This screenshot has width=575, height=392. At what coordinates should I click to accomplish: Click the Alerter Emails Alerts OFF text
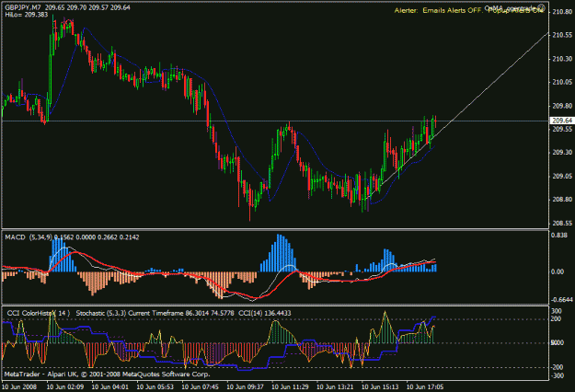click(x=439, y=11)
